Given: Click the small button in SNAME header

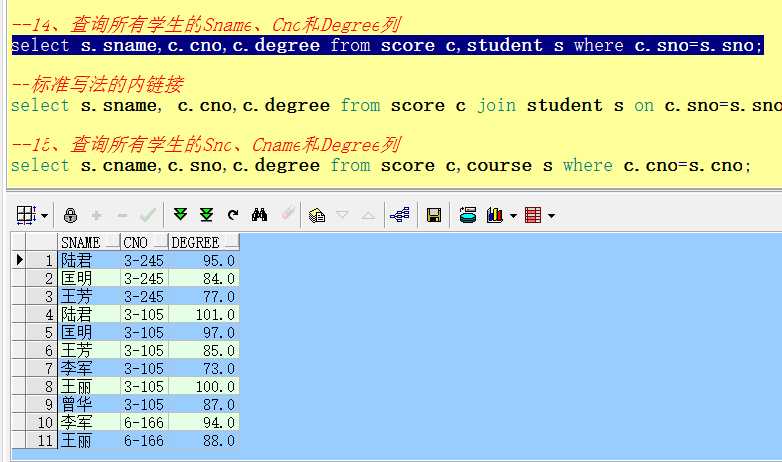Looking at the screenshot, I should click(x=113, y=243).
